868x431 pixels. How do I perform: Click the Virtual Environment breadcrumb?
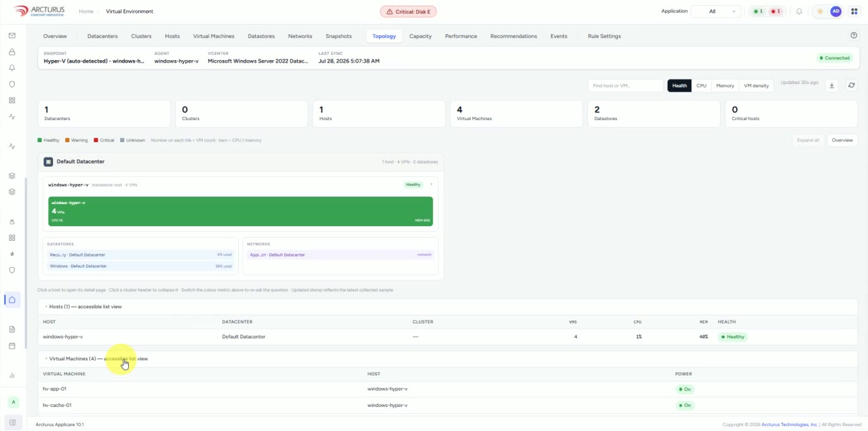pos(130,11)
